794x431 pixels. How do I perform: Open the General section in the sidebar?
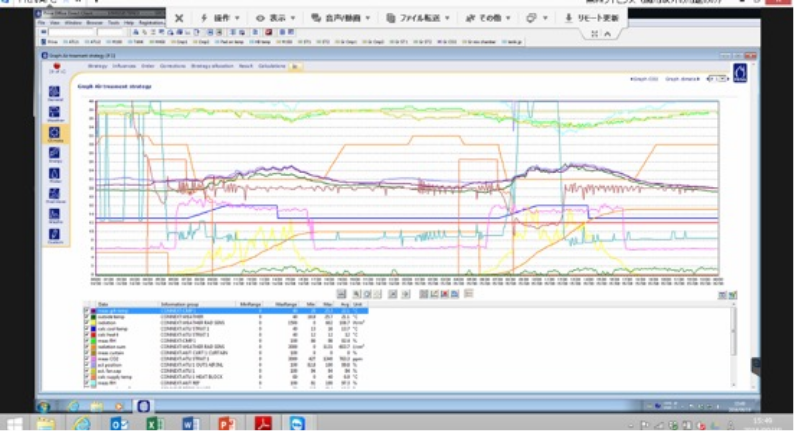coord(54,92)
